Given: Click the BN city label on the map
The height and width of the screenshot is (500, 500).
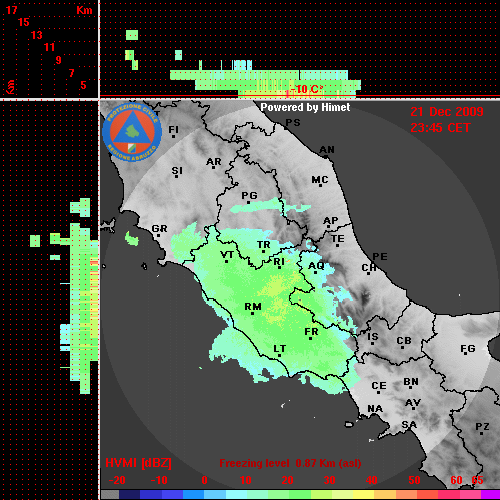Looking at the screenshot, I should 411,382.
